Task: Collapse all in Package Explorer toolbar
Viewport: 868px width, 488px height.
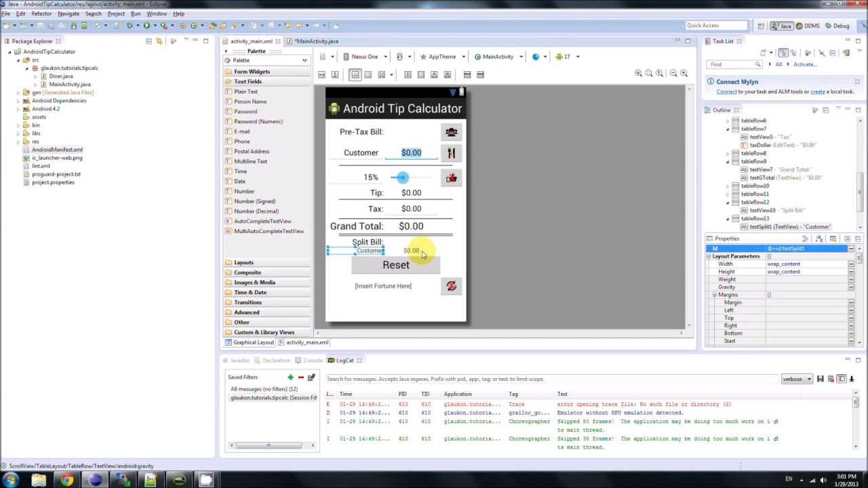Action: [x=149, y=41]
